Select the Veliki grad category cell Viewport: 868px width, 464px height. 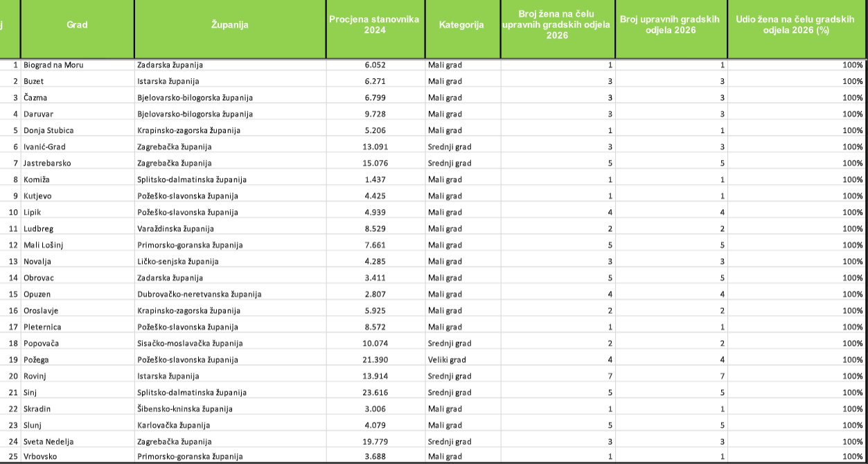click(x=447, y=360)
